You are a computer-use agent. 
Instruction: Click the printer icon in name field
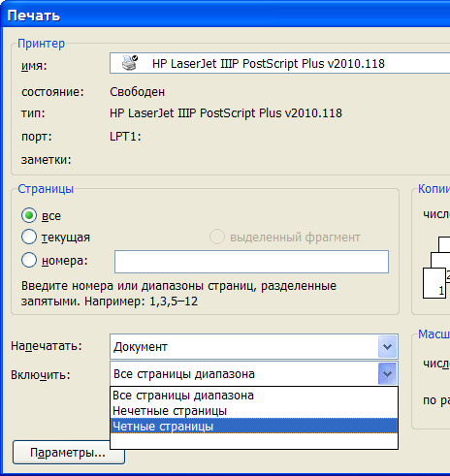pyautogui.click(x=130, y=63)
